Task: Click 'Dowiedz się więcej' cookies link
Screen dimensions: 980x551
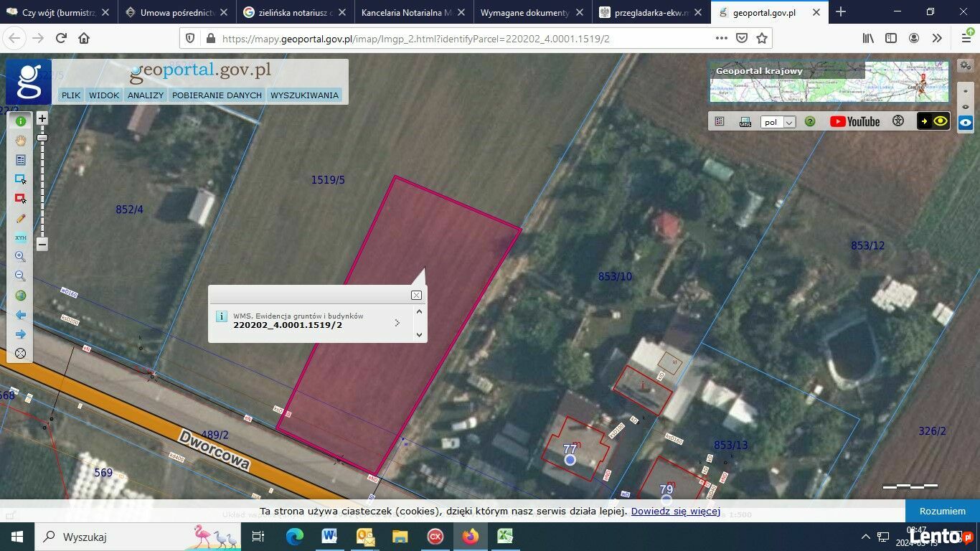Action: [x=676, y=511]
